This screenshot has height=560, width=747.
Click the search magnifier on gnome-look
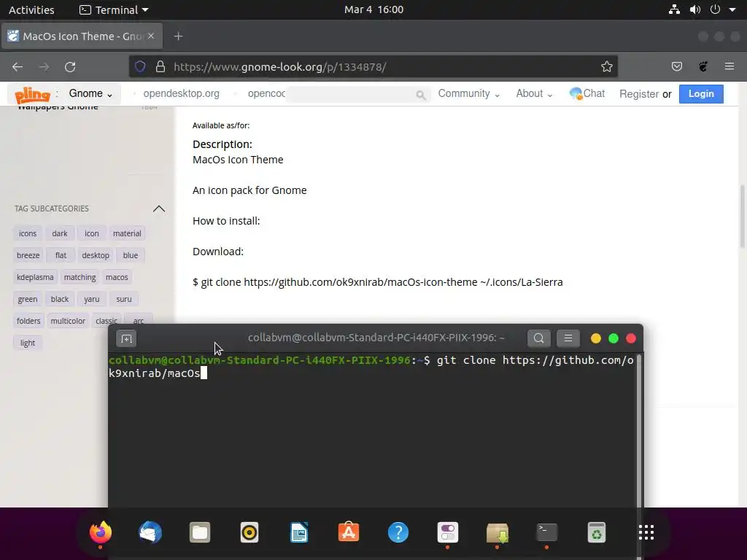click(x=420, y=95)
